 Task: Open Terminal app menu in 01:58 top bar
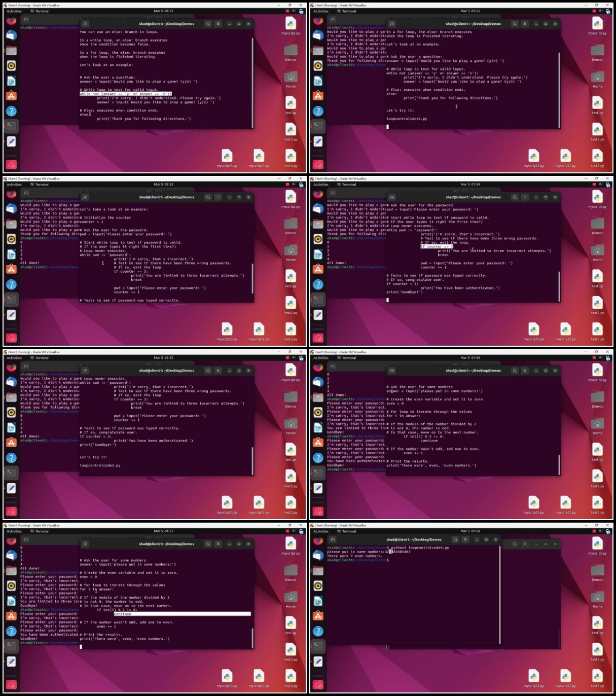pyautogui.click(x=347, y=531)
